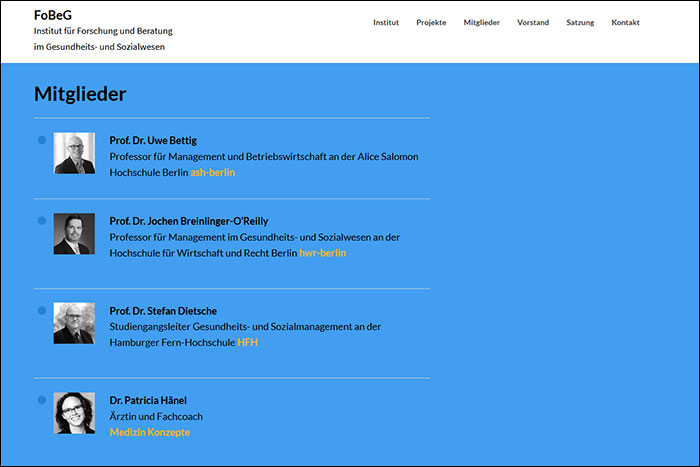Open the Satzung page

click(x=580, y=22)
